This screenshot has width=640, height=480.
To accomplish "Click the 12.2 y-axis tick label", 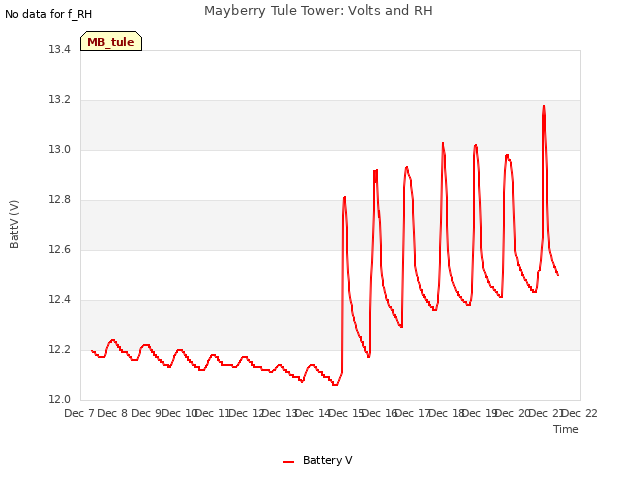I will point(60,350).
